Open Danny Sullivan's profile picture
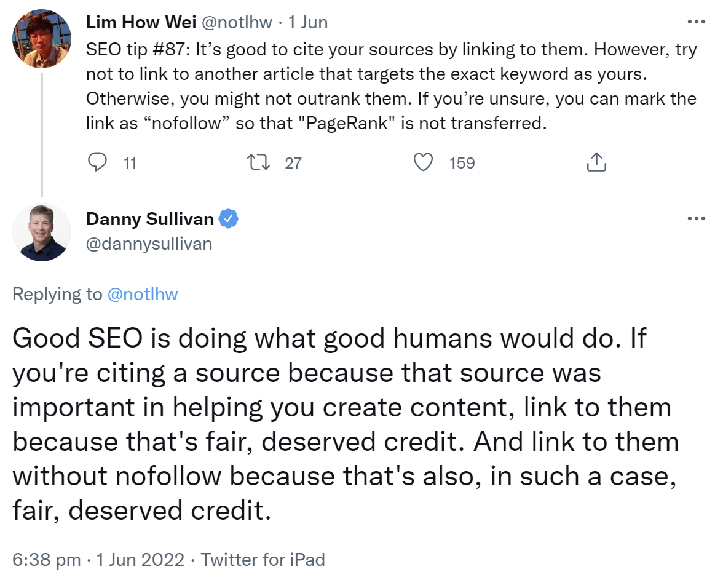 point(42,232)
